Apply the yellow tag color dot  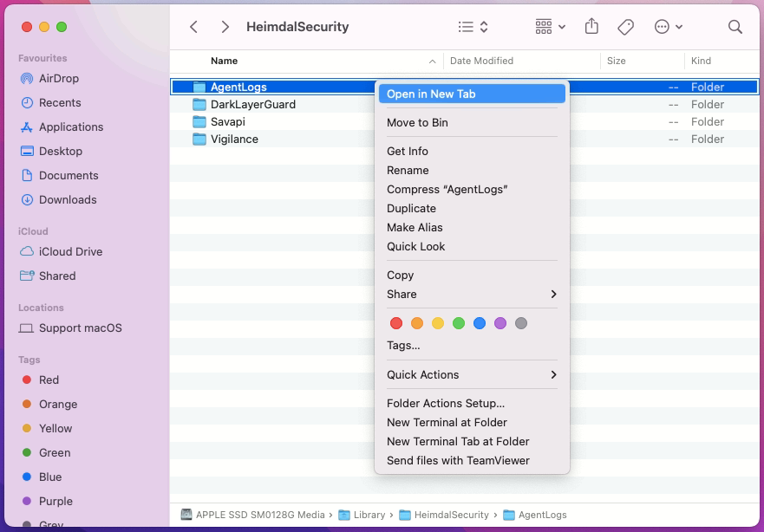pyautogui.click(x=438, y=323)
